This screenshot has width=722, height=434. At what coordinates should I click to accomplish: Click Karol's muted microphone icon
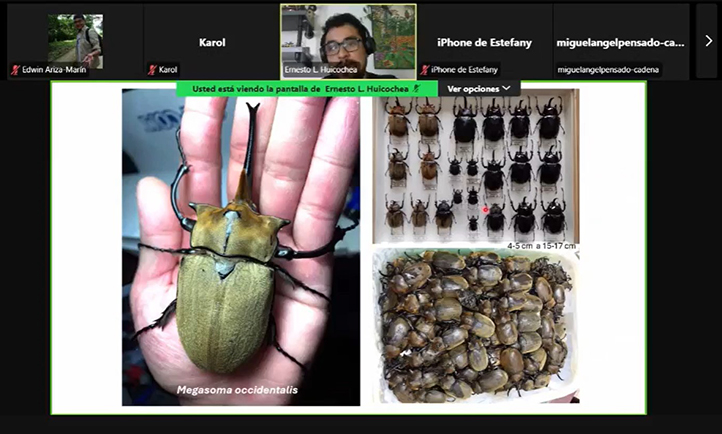tap(152, 70)
